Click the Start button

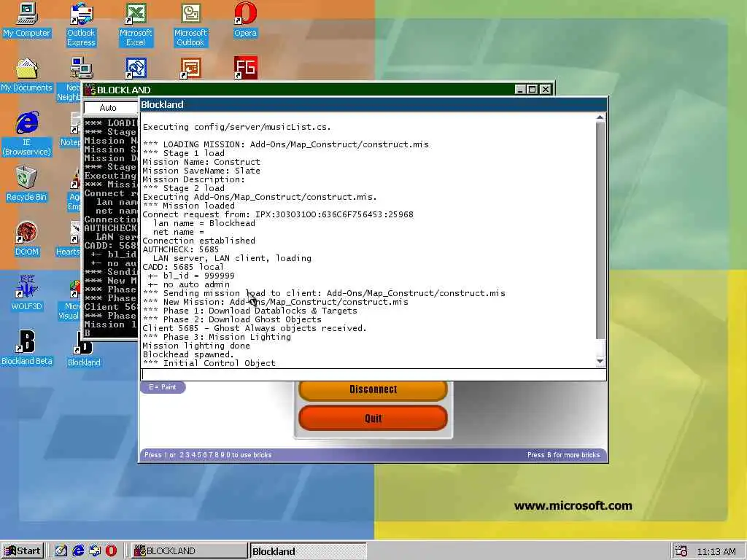pos(23,551)
